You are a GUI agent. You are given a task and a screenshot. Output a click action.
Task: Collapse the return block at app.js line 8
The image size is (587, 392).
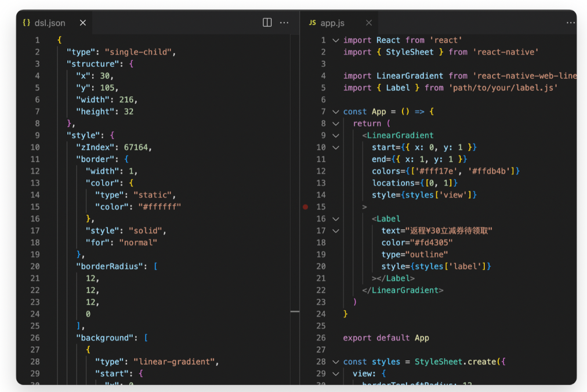click(x=336, y=124)
